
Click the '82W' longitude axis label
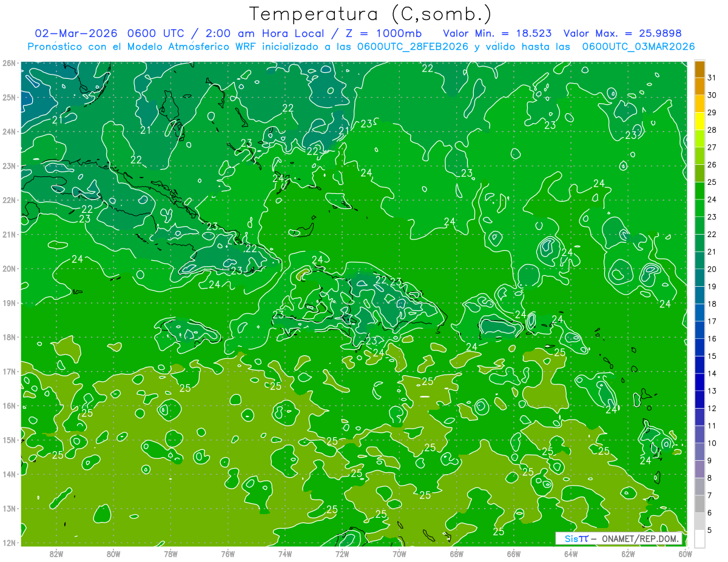coord(56,554)
